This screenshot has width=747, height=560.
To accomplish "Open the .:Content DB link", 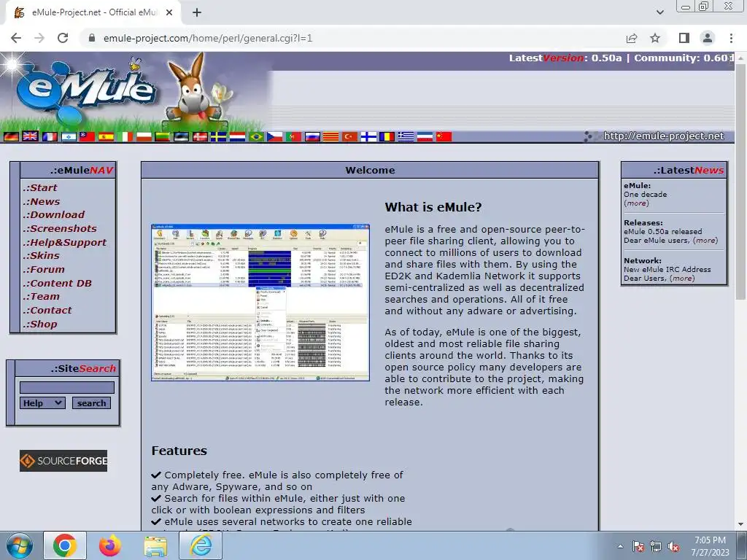I will coord(57,284).
